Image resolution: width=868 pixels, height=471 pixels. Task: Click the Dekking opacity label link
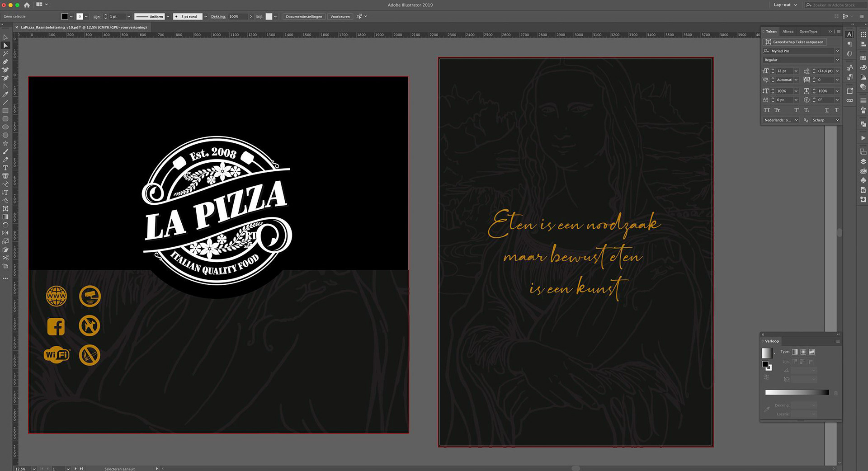(218, 17)
